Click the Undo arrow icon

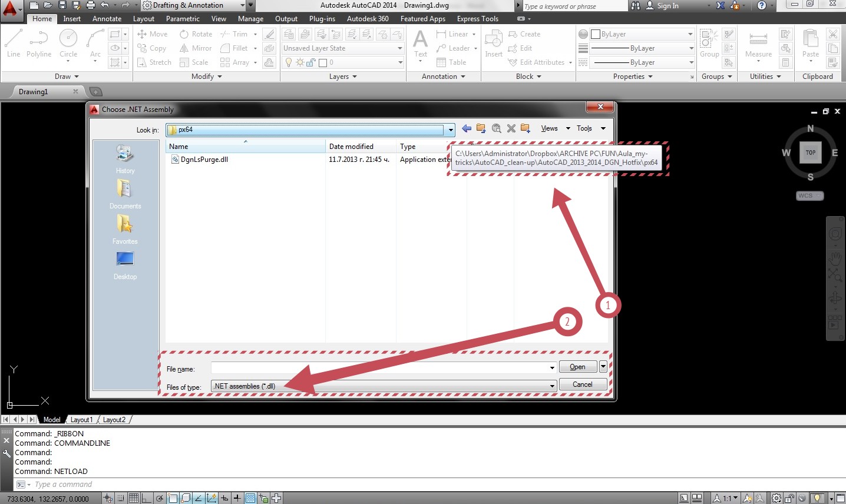coord(105,5)
